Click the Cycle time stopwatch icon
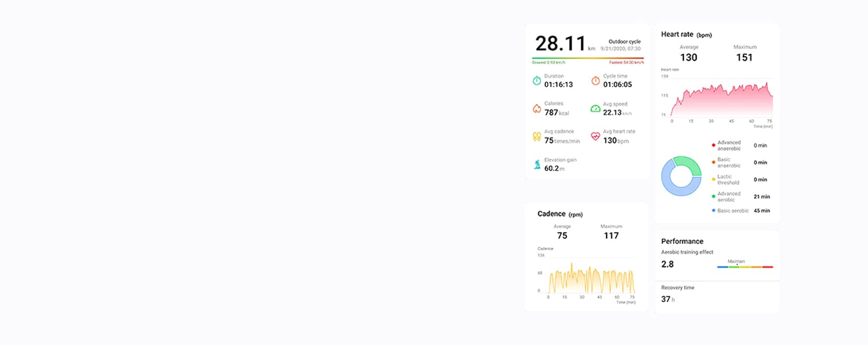 pyautogui.click(x=595, y=81)
